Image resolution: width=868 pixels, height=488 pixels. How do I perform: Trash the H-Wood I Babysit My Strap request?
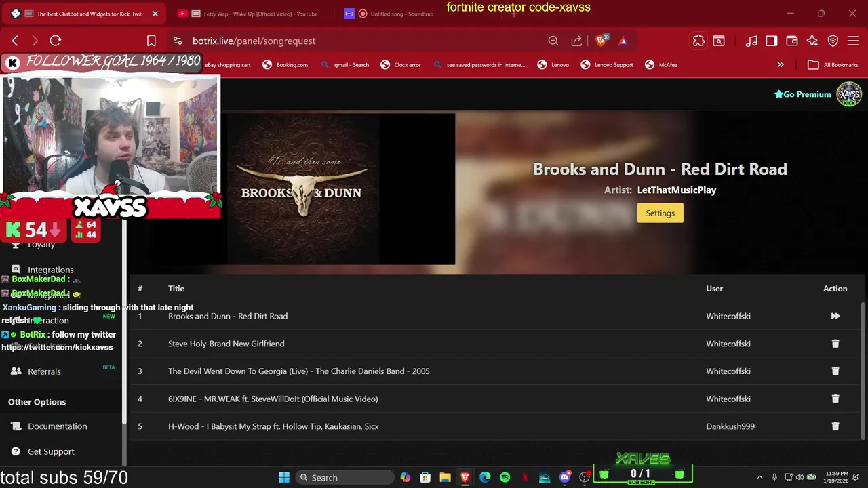coord(835,426)
